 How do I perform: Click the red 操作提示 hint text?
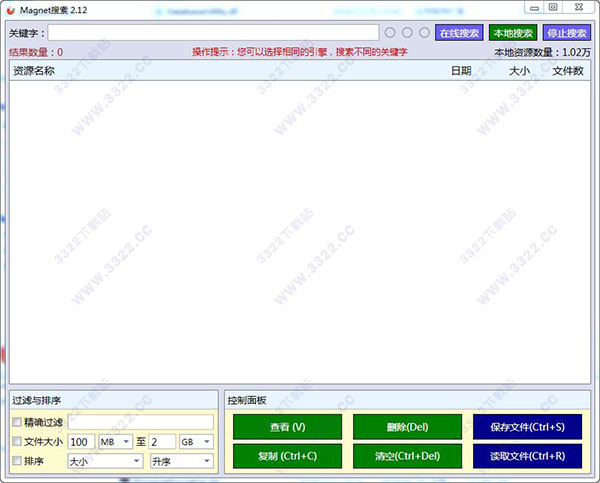point(300,52)
